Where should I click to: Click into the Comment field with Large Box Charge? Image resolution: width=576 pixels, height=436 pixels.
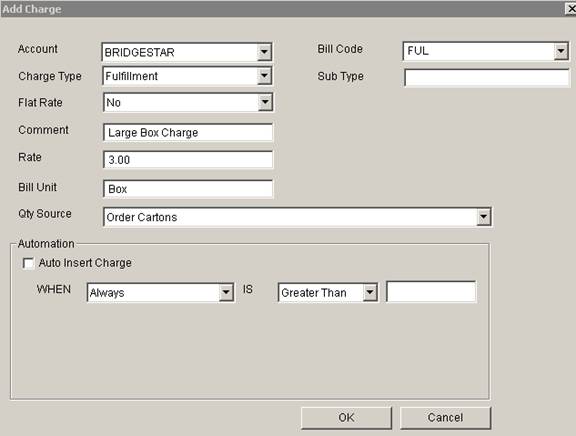coord(188,132)
